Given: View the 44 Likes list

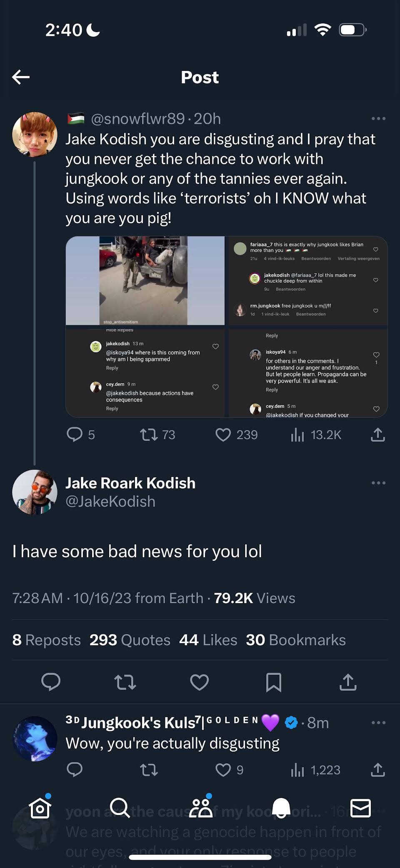Looking at the screenshot, I should pos(208,640).
